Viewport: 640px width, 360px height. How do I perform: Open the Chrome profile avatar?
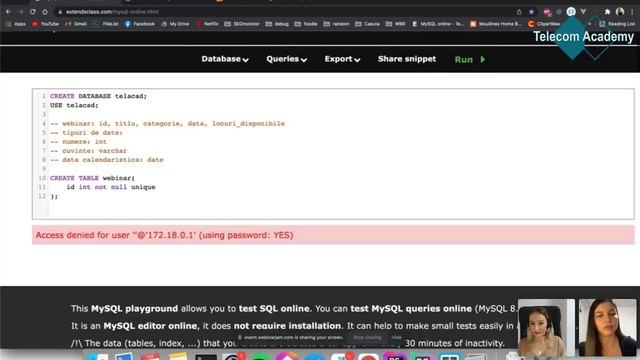coord(620,12)
